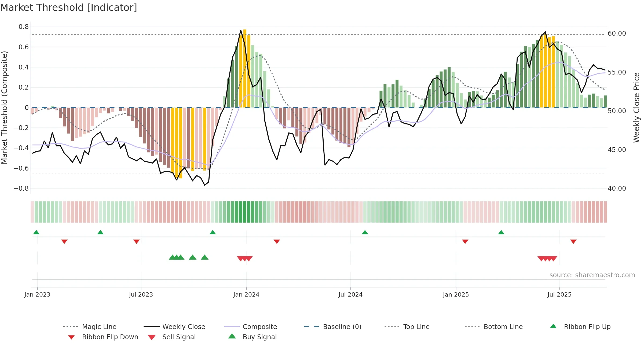Click the Jan 2023 x-axis label
The width and height of the screenshot is (644, 362).
[37, 295]
